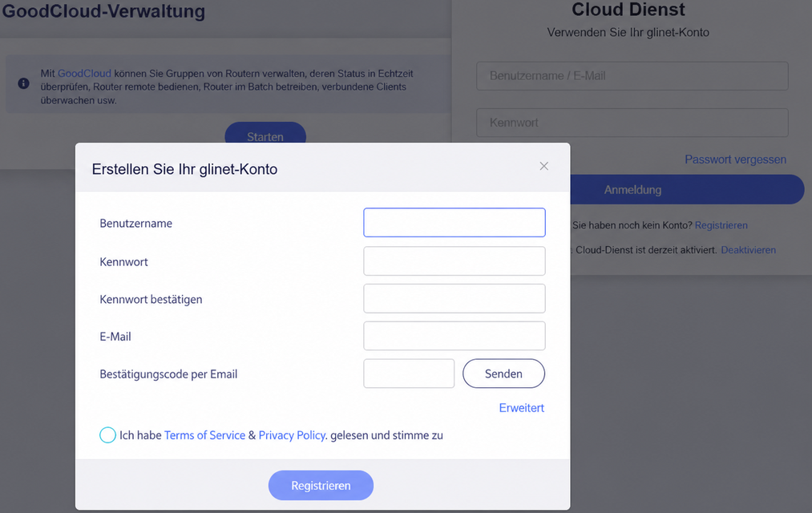Click the Anmeldung login button
Viewport: 812px width, 513px height.
click(x=687, y=189)
